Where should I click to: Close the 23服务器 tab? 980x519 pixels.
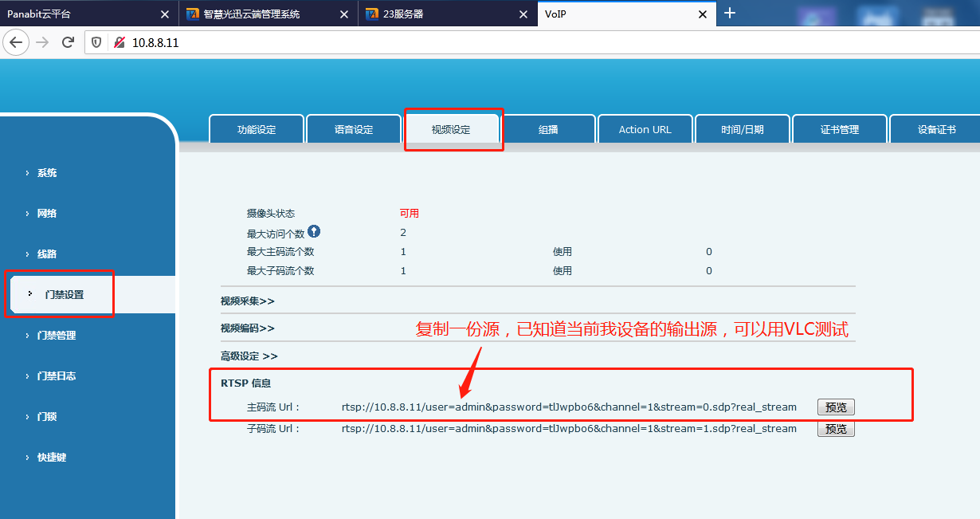point(523,14)
